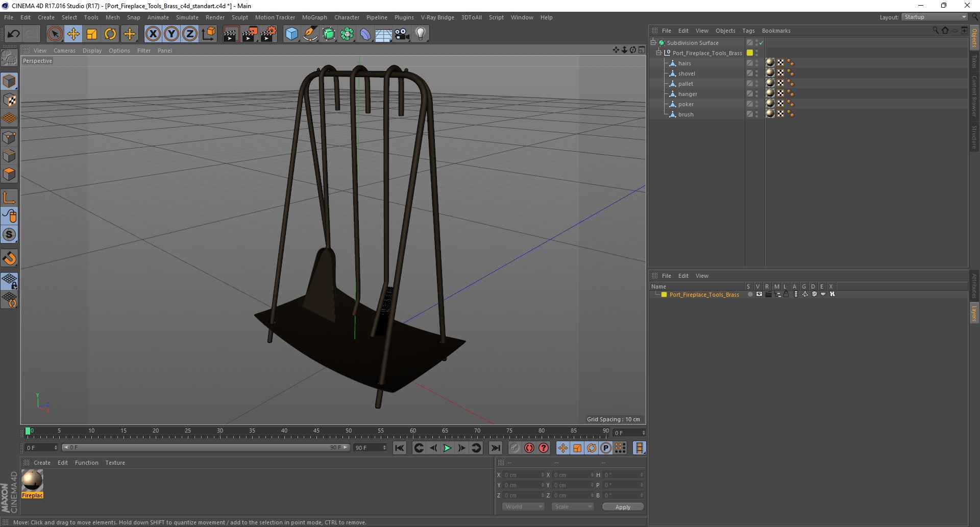
Task: Toggle layer visibility for Port_Fireplace_Tools_Brass
Action: (x=759, y=294)
